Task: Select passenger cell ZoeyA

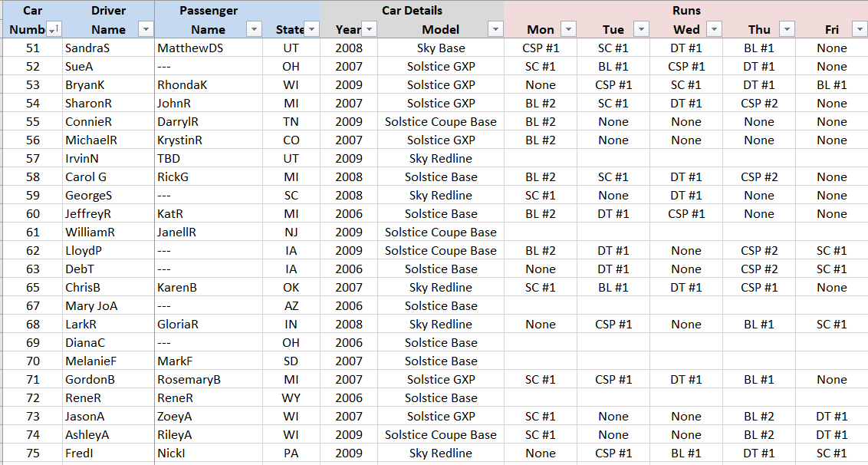Action: coord(209,416)
